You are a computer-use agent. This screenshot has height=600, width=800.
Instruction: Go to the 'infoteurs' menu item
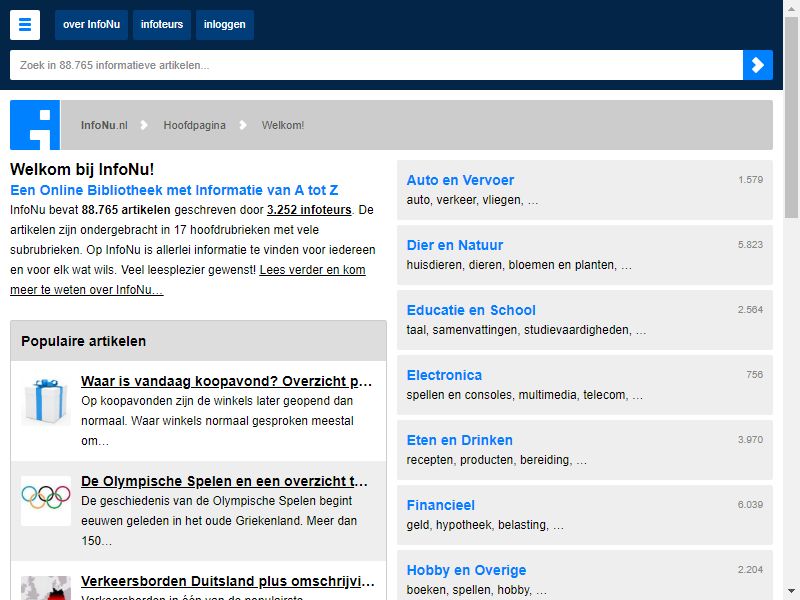(x=162, y=24)
